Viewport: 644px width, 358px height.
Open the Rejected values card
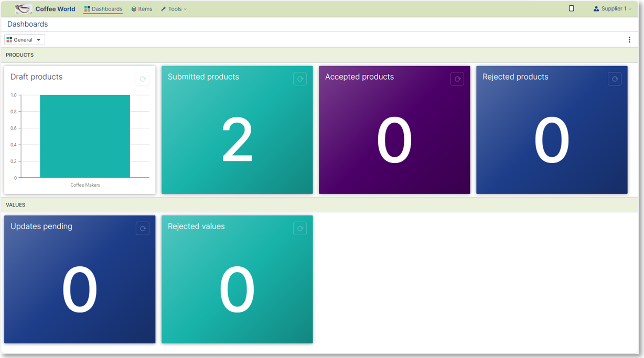(x=237, y=279)
